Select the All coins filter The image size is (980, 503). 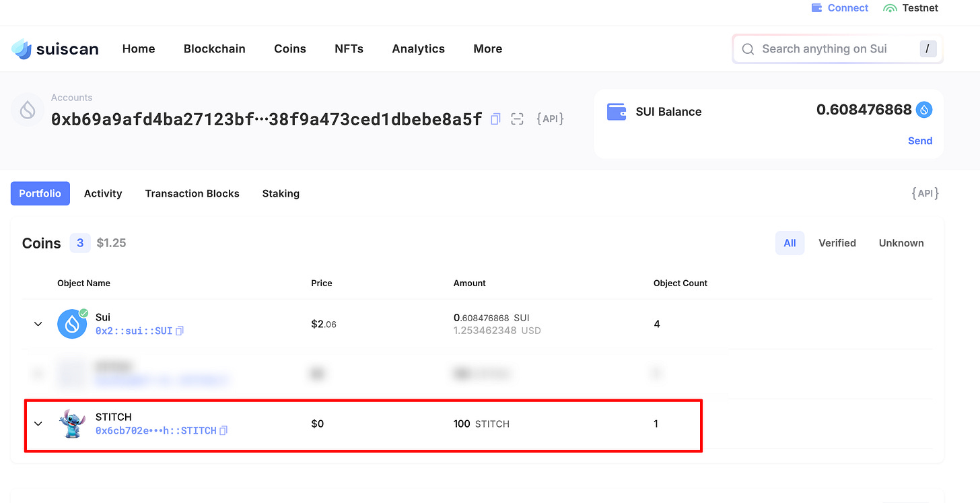point(790,243)
